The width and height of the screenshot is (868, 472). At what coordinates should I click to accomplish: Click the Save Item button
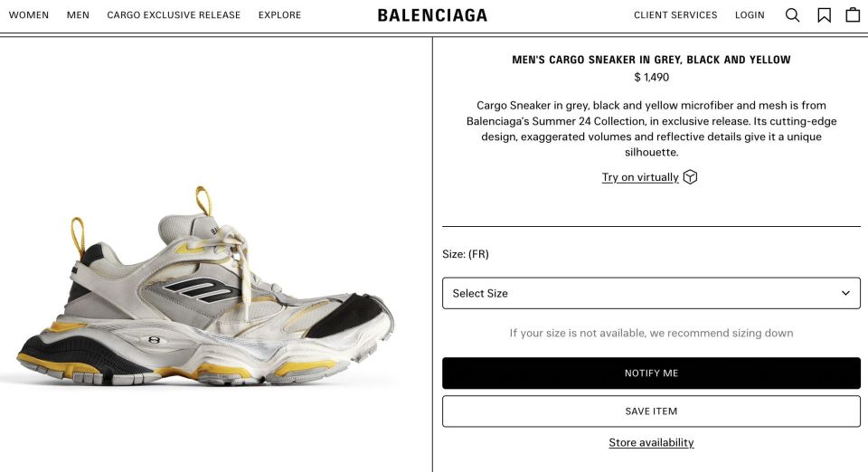click(x=651, y=411)
